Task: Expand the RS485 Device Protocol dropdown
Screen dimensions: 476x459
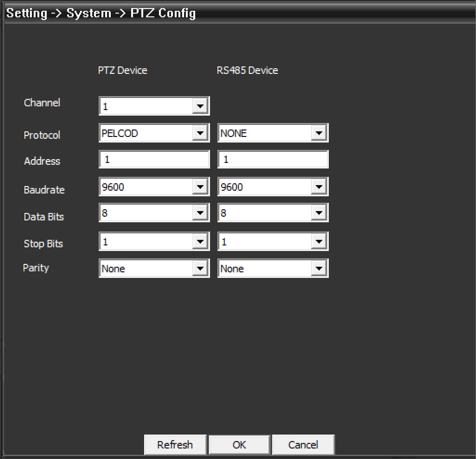Action: point(319,133)
